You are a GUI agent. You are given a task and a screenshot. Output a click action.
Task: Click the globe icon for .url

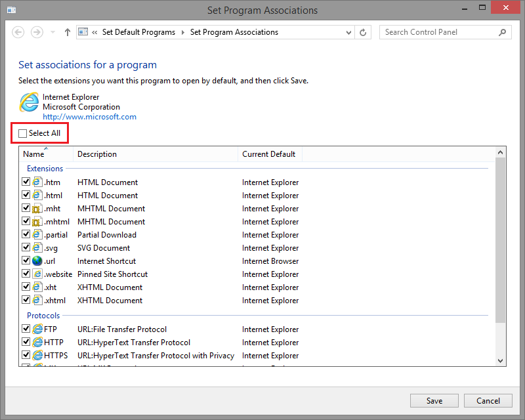coord(37,261)
